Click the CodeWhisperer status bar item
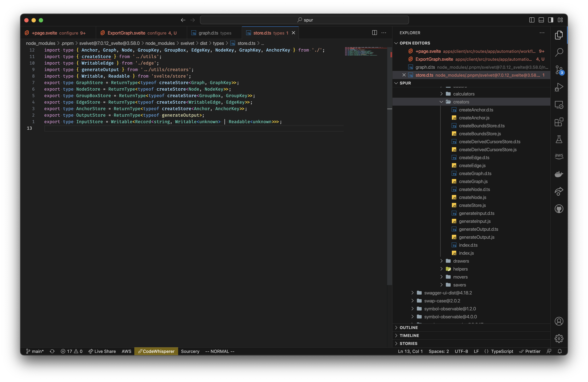The image size is (588, 382). pyautogui.click(x=156, y=351)
